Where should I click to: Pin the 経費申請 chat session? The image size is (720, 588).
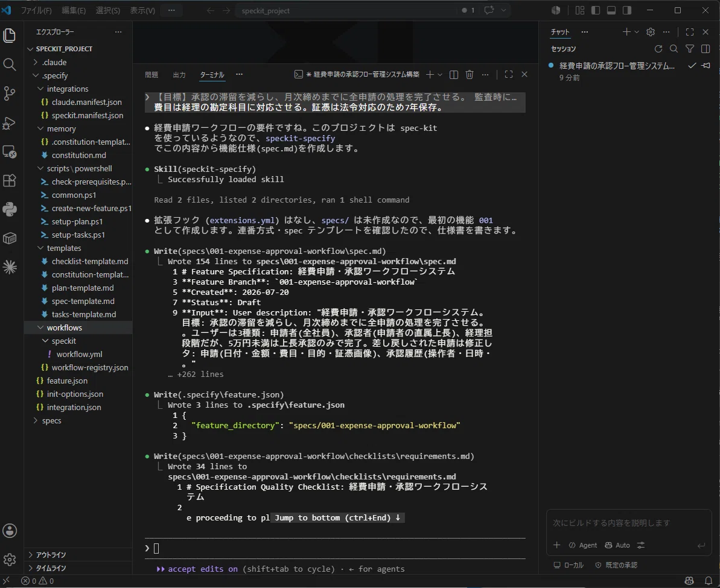click(x=706, y=66)
